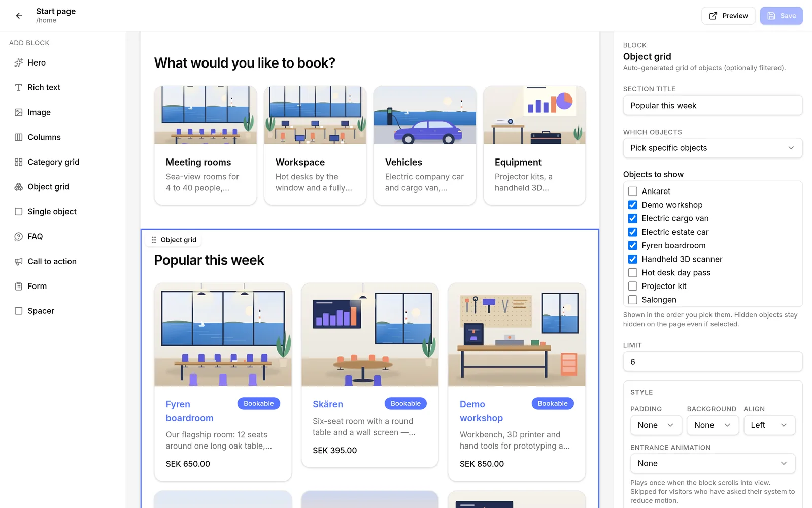Click the Call to action megaphone icon
The height and width of the screenshot is (508, 812).
pyautogui.click(x=19, y=262)
